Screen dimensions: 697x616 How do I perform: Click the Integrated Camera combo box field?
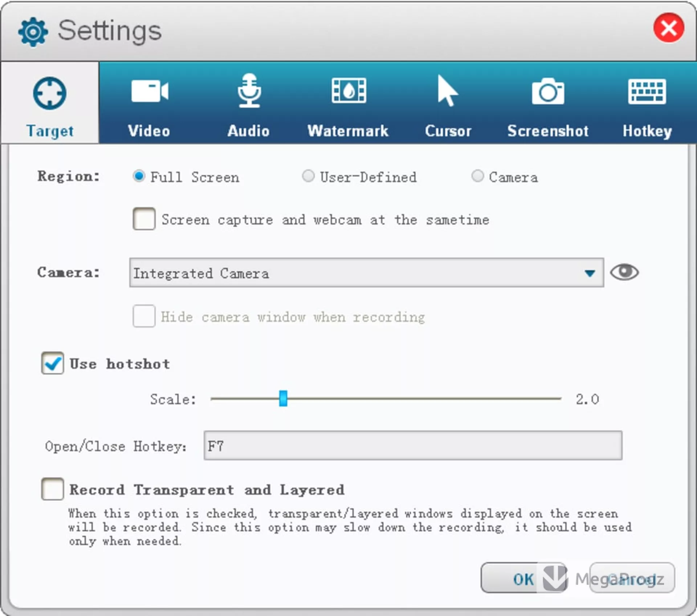click(367, 273)
